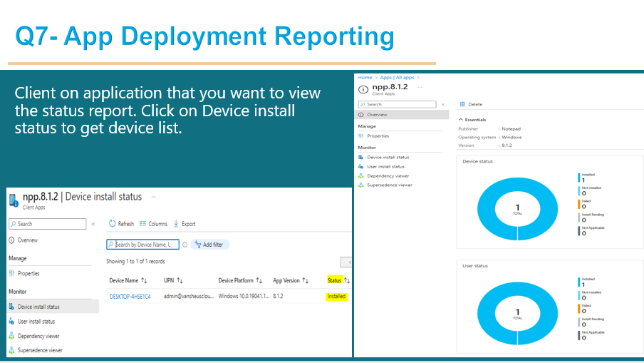Open DESKTOP-4HSE1C4 device link

click(x=130, y=296)
